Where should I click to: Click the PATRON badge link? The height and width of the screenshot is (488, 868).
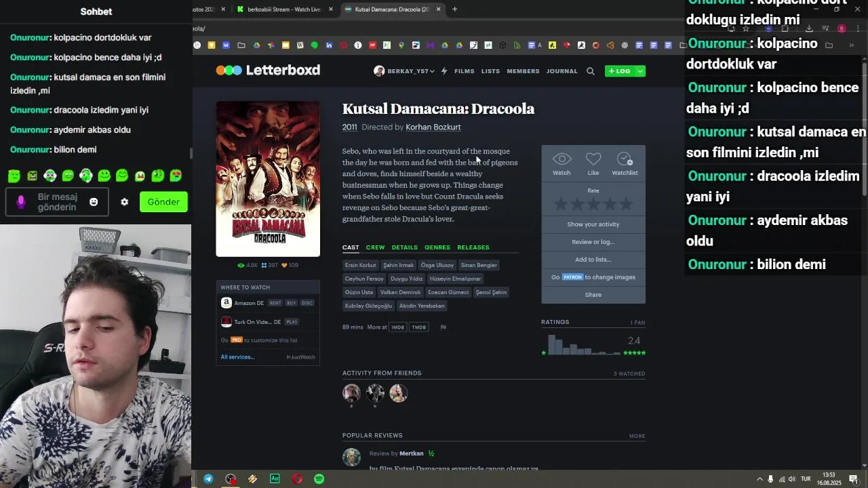click(x=572, y=277)
